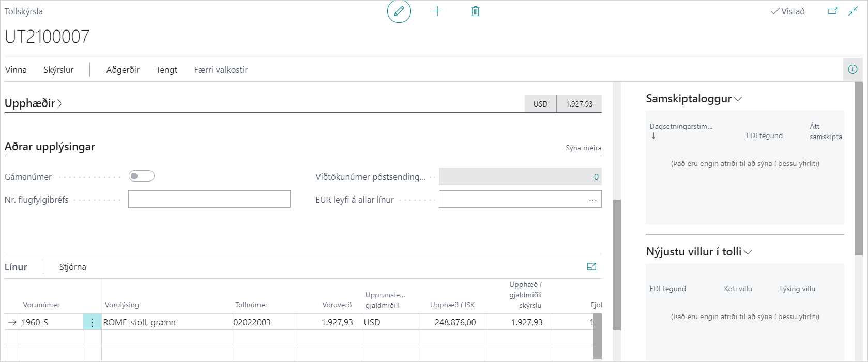Viewport: 868px width, 362px height.
Task: Expand the Línur section icon
Action: [591, 267]
